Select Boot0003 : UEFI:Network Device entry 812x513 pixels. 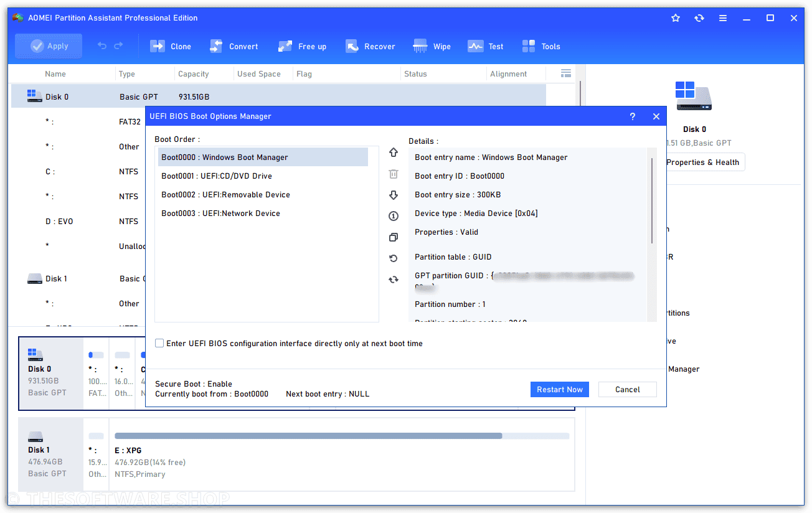263,214
